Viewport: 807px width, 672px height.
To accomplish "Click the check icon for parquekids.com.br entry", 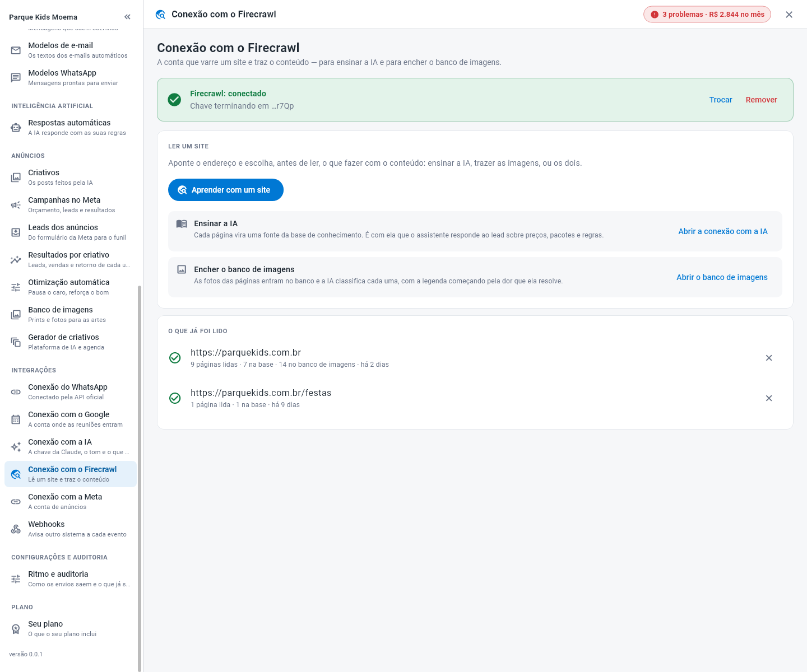I will (175, 358).
